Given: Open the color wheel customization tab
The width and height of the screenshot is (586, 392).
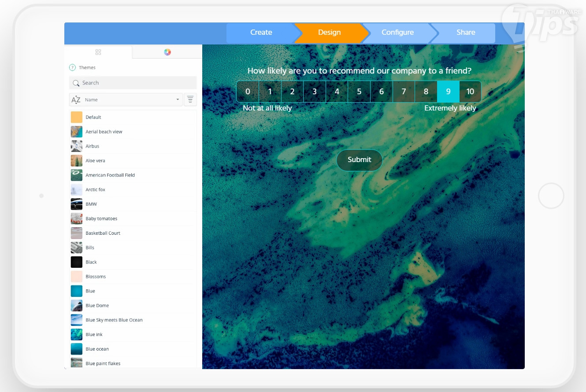Looking at the screenshot, I should tap(167, 52).
